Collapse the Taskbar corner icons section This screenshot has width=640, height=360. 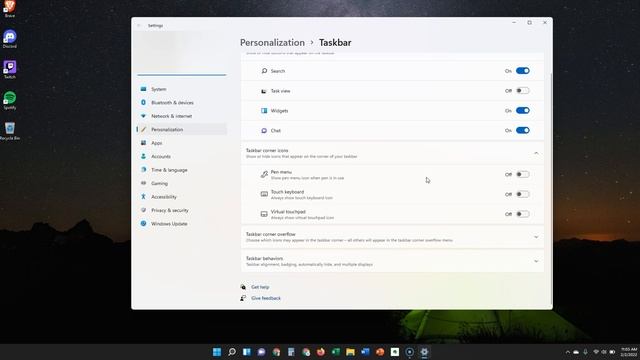pyautogui.click(x=536, y=153)
